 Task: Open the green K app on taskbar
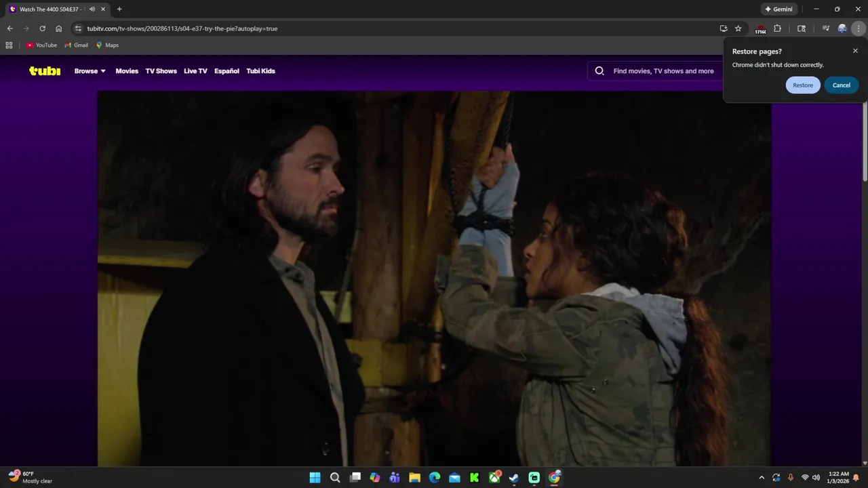click(475, 478)
